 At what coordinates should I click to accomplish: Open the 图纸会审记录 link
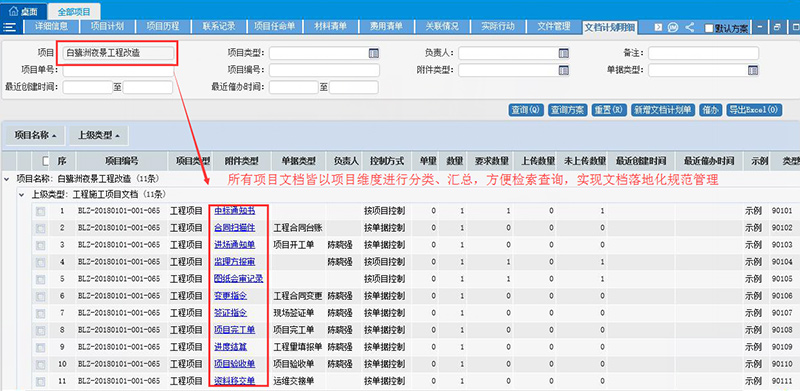[x=239, y=279]
